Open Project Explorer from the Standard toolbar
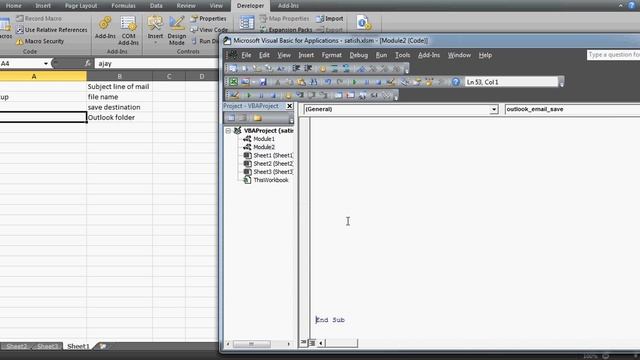640x360 pixels. tap(405, 82)
